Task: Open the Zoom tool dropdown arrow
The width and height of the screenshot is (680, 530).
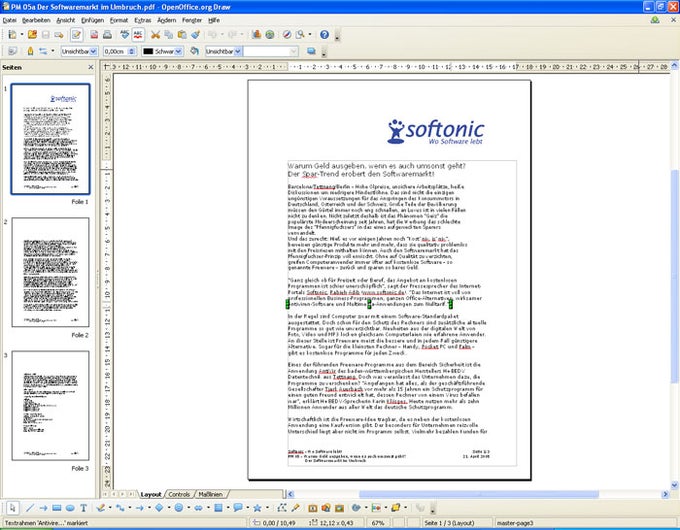Action: pos(310,35)
